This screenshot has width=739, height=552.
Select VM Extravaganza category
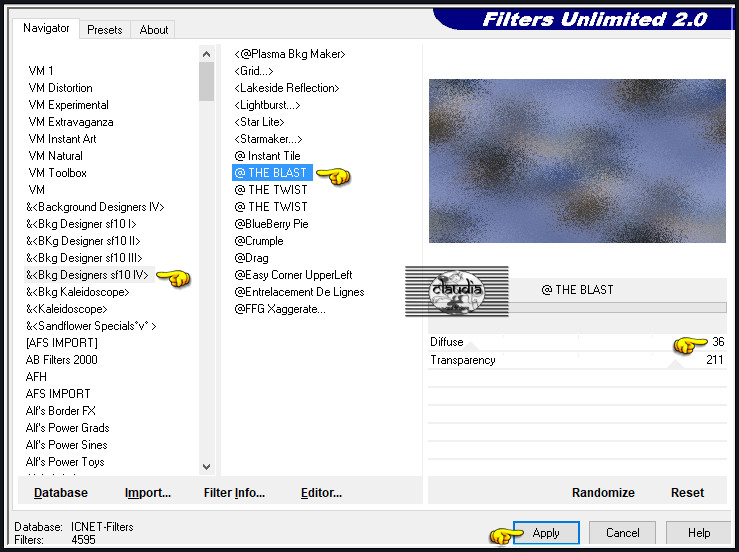(71, 122)
